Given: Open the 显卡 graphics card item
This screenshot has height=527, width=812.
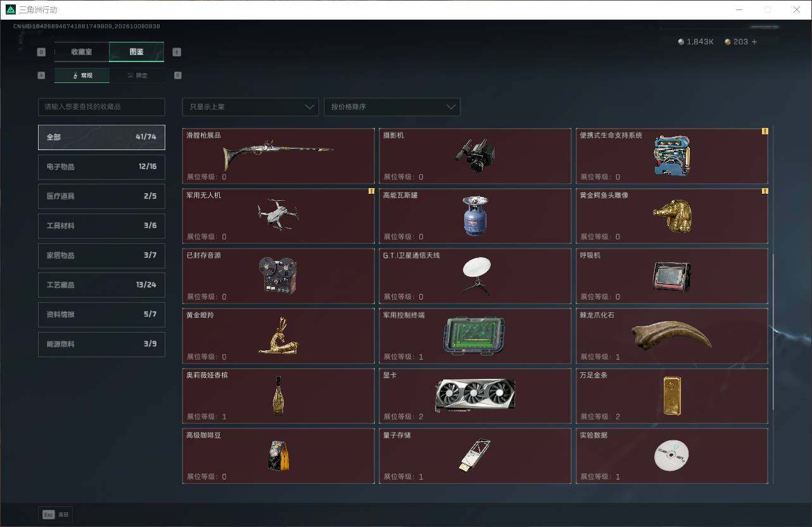Looking at the screenshot, I should pyautogui.click(x=475, y=395).
